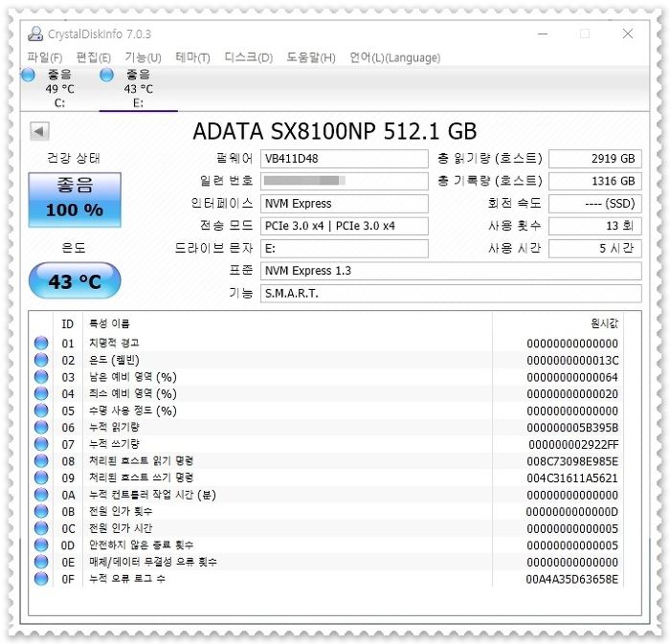Image resolution: width=670 pixels, height=644 pixels.
Task: Select the C: drive tab at 49 °C
Action: [x=59, y=89]
